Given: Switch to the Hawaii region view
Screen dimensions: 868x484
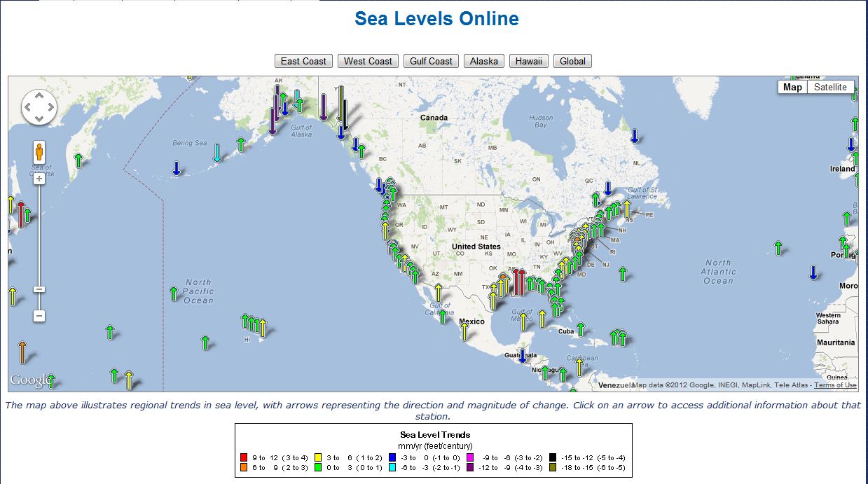Looking at the screenshot, I should 528,61.
